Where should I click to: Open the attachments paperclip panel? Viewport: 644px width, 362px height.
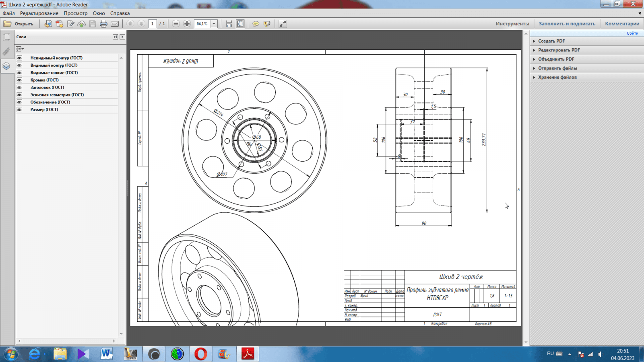(x=6, y=51)
